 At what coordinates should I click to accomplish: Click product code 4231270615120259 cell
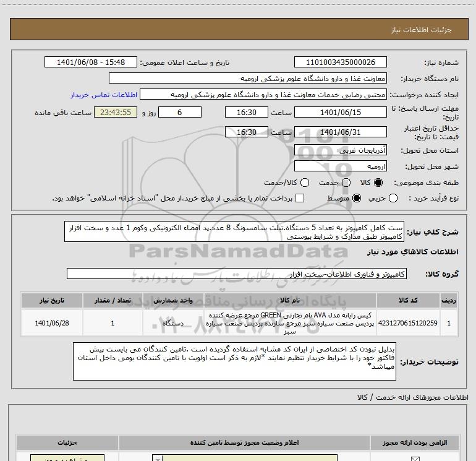(408, 323)
